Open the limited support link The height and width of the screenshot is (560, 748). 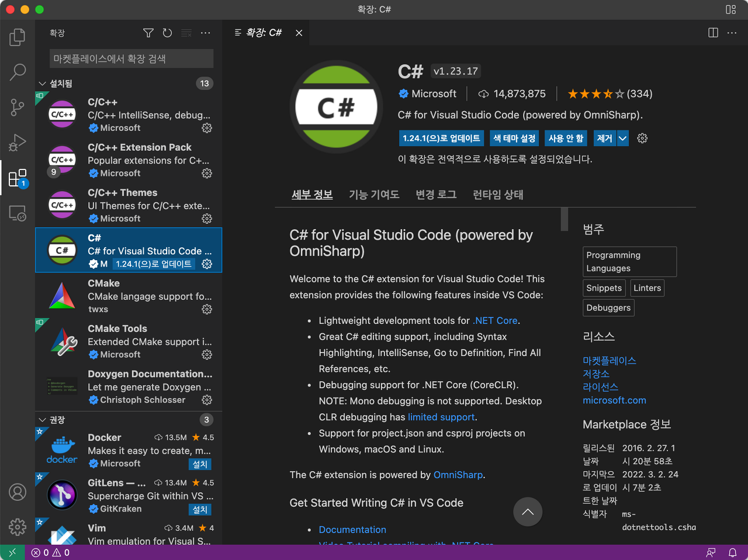(441, 417)
